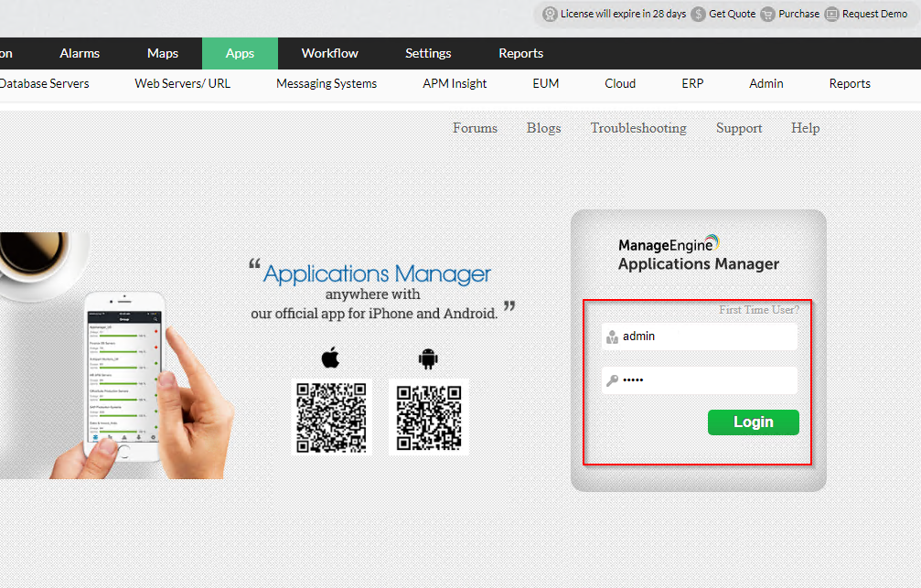Click the ManageEngine logo
Viewport: 921px width, 588px height.
(669, 244)
